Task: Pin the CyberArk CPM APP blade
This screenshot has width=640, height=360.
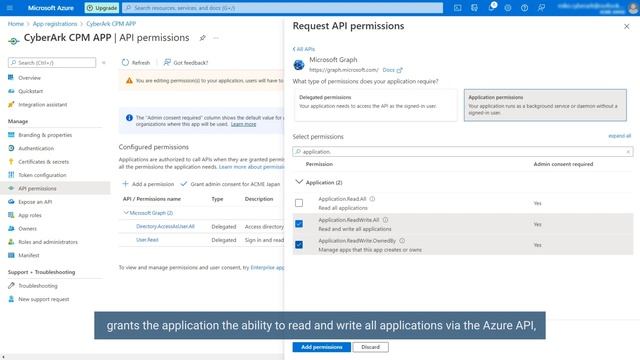Action: pos(202,38)
